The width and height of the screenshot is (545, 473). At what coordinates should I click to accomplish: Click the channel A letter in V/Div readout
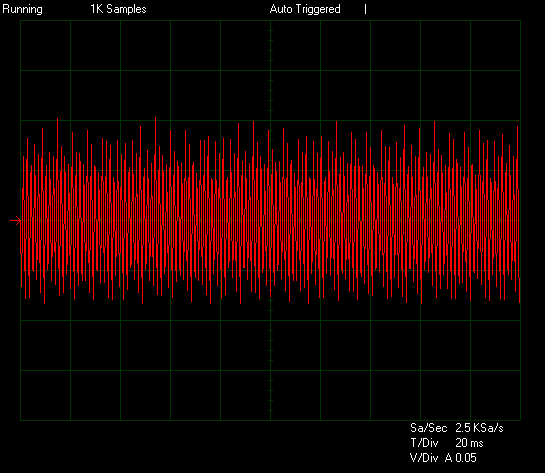pos(449,458)
